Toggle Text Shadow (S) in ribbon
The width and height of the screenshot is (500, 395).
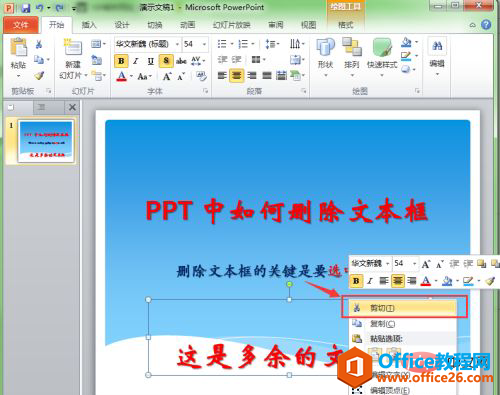click(x=166, y=61)
